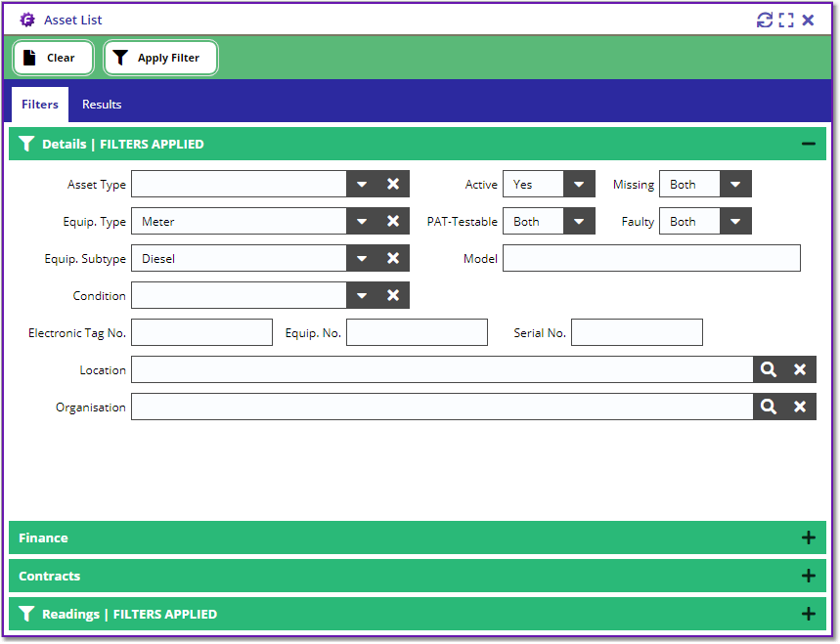Click the Equip. No. input field
The width and height of the screenshot is (840, 644).
tap(417, 332)
